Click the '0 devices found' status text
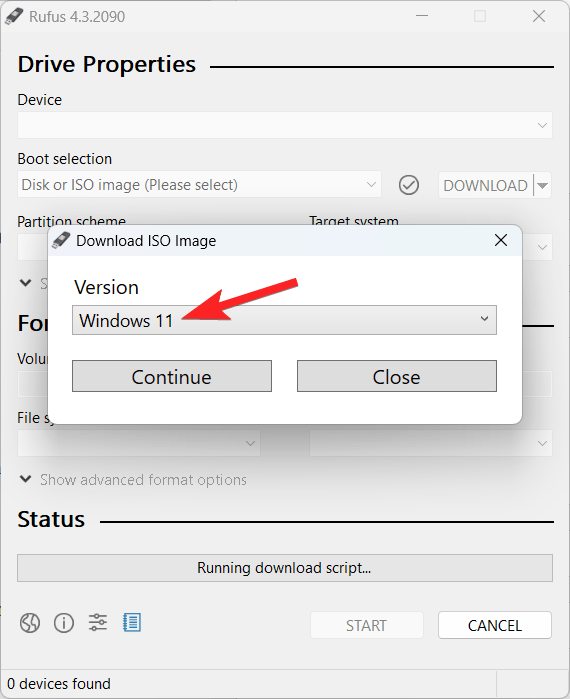The height and width of the screenshot is (699, 570). [59, 683]
